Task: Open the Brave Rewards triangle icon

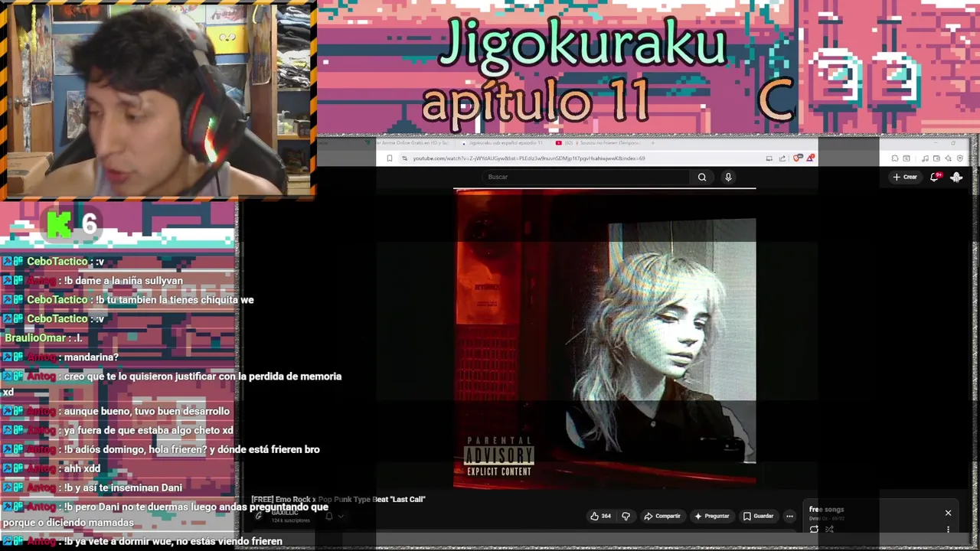Action: tap(811, 158)
